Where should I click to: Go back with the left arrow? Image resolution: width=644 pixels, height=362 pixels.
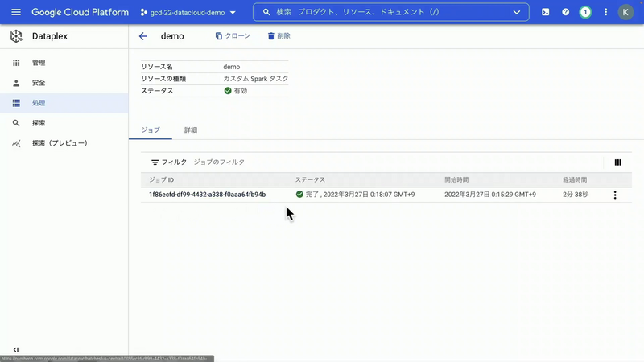[143, 36]
